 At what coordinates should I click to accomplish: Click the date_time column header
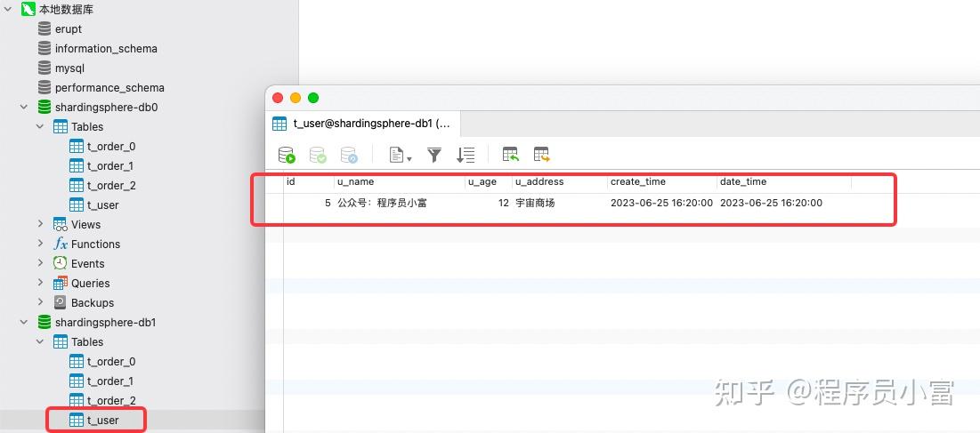(x=784, y=181)
